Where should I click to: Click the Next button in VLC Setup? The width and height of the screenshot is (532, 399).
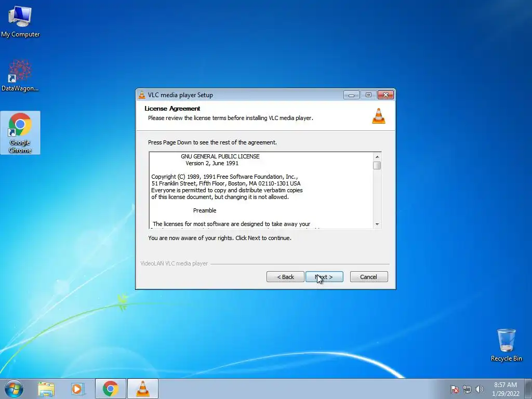coord(324,277)
